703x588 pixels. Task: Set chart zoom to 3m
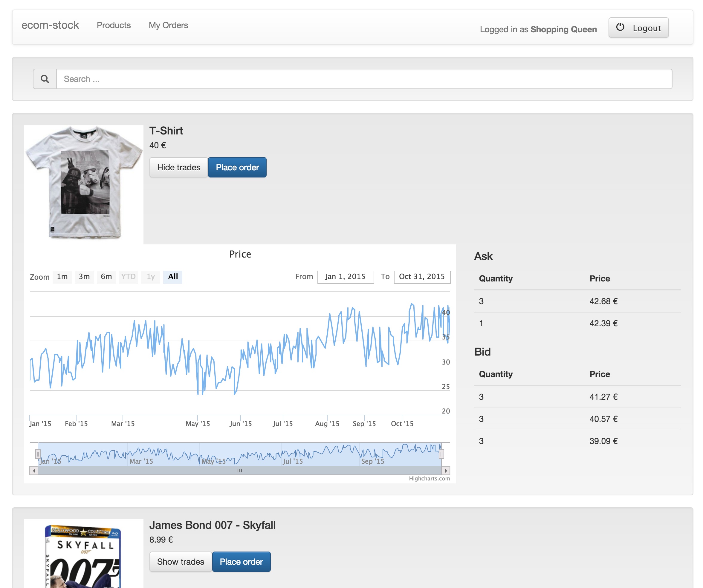coord(84,277)
